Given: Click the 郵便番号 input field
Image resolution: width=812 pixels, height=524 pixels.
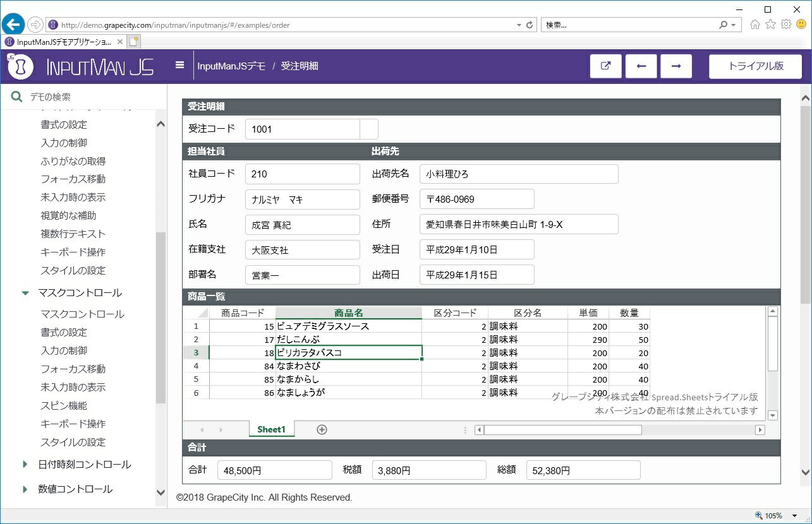Looking at the screenshot, I should tap(477, 199).
